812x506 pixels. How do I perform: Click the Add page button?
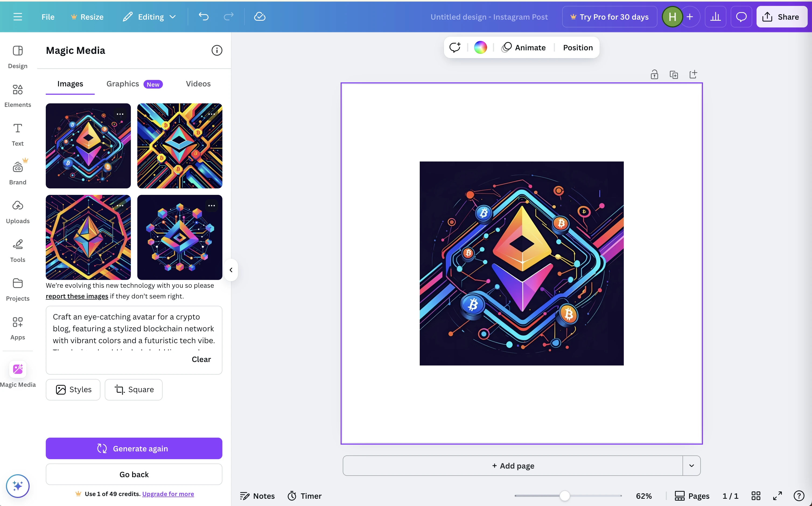point(513,466)
